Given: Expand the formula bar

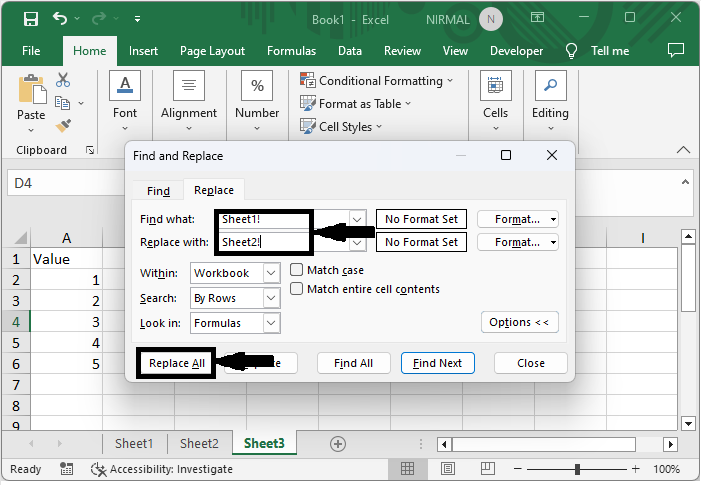Looking at the screenshot, I should [685, 182].
